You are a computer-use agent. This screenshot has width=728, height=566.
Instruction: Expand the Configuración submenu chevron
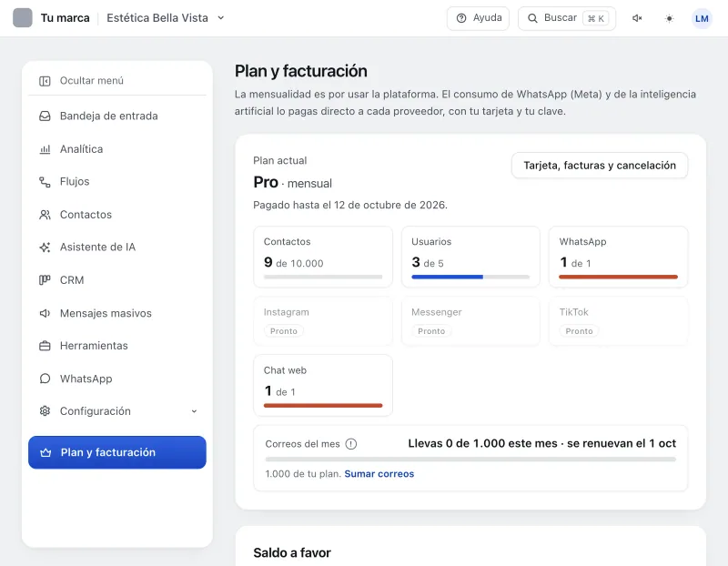pos(194,411)
